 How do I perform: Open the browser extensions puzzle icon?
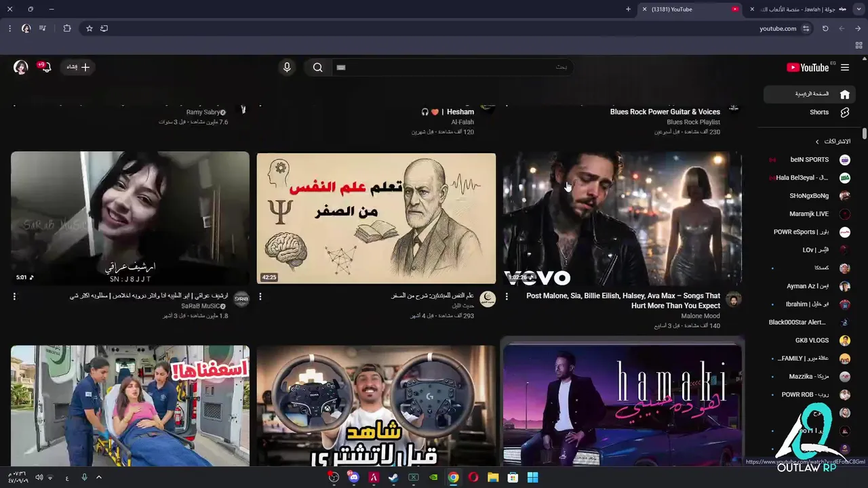coord(66,28)
